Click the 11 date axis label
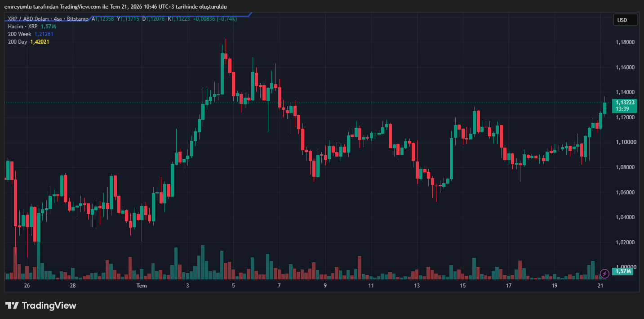Image resolution: width=644 pixels, height=319 pixels. pyautogui.click(x=371, y=286)
